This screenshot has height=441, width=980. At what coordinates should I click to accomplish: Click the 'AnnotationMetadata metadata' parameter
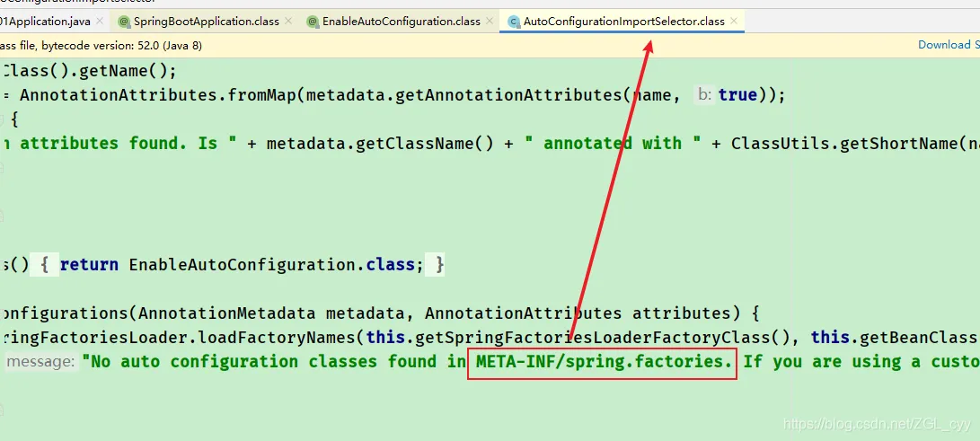click(271, 313)
